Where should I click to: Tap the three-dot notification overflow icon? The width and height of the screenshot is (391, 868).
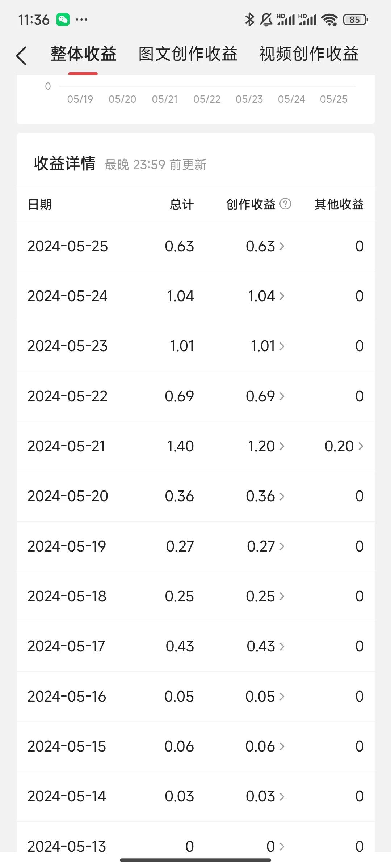coord(81,20)
